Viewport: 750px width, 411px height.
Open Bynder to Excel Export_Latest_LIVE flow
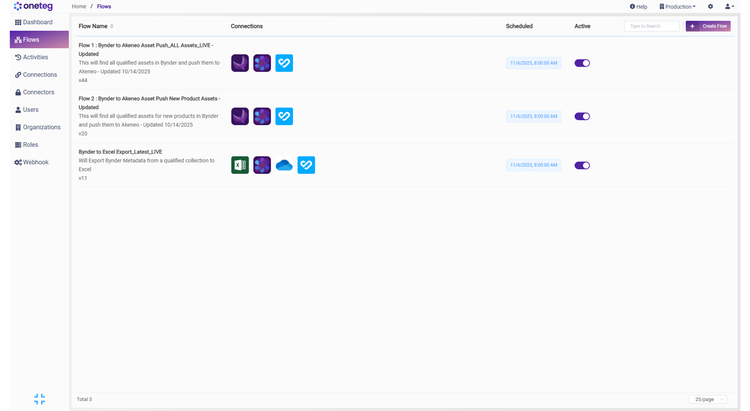120,152
